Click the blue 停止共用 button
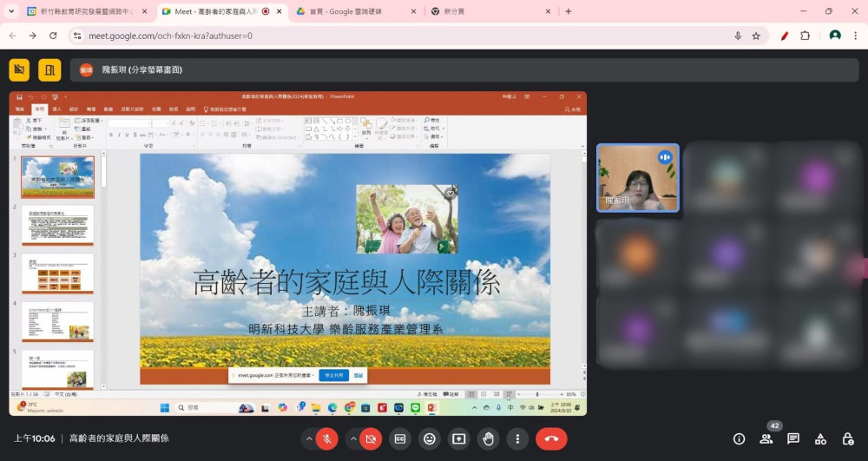The image size is (868, 461). 333,375
